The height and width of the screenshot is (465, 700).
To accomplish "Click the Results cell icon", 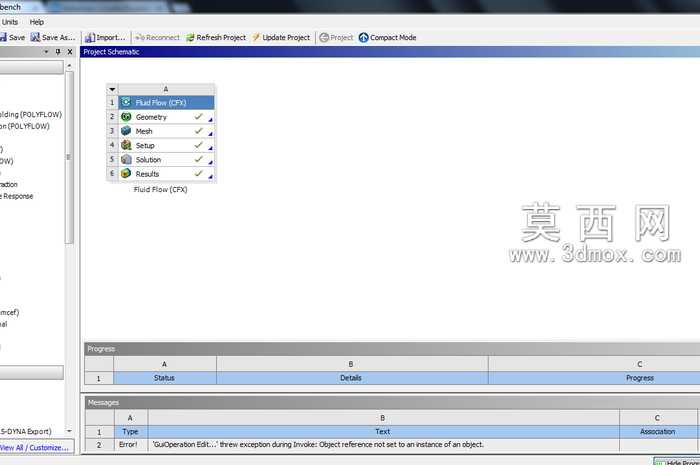I will (x=126, y=174).
